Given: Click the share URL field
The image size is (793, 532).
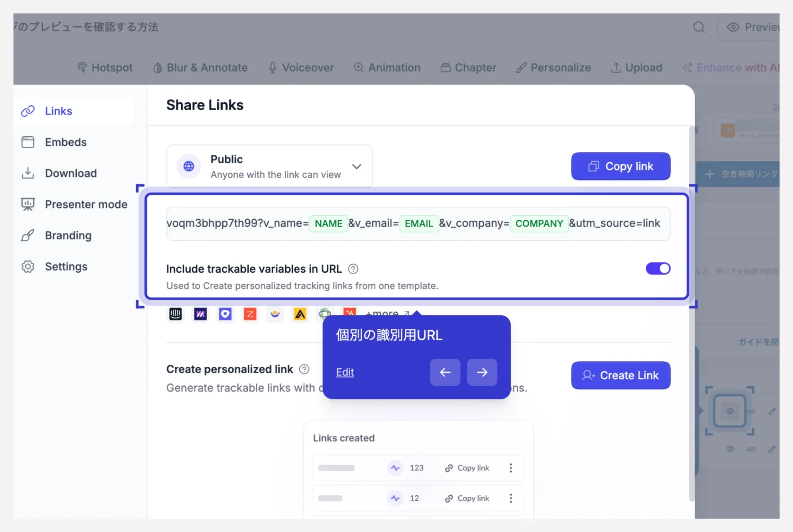Looking at the screenshot, I should point(418,223).
